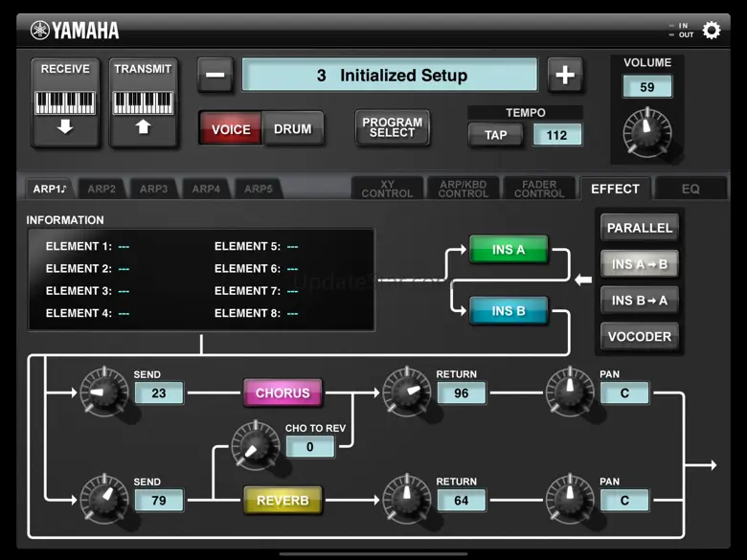The width and height of the screenshot is (747, 560).
Task: Open Program Select
Action: click(x=393, y=127)
